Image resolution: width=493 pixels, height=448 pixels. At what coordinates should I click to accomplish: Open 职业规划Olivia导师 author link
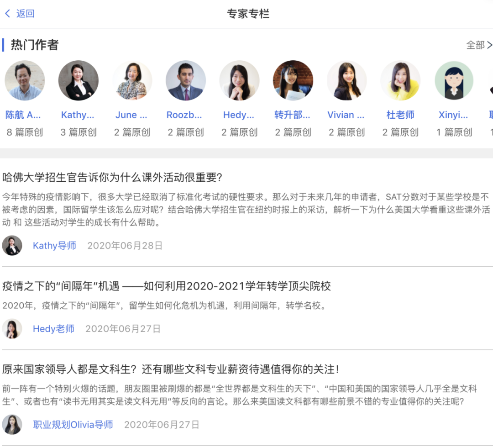pyautogui.click(x=73, y=425)
